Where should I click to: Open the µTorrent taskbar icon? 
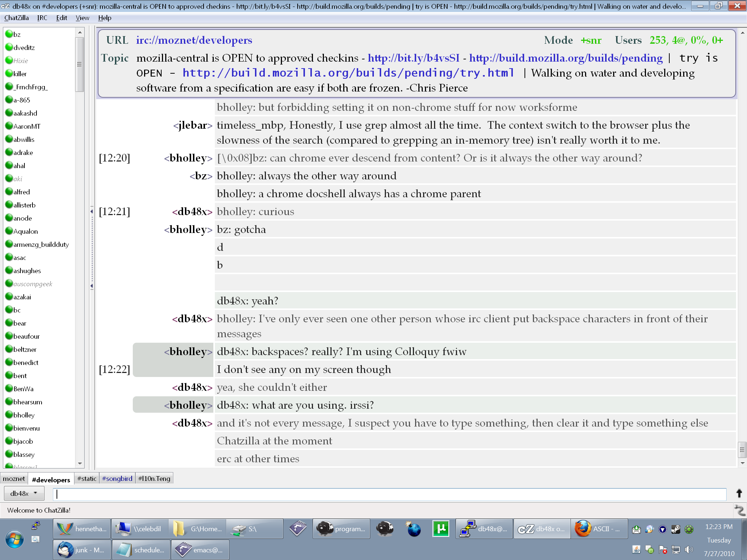tap(441, 529)
